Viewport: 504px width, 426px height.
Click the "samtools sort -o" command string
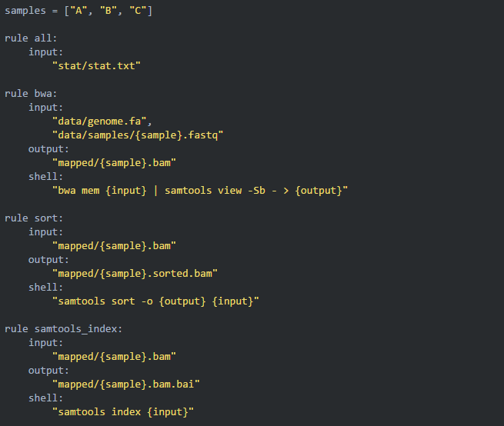pos(155,301)
